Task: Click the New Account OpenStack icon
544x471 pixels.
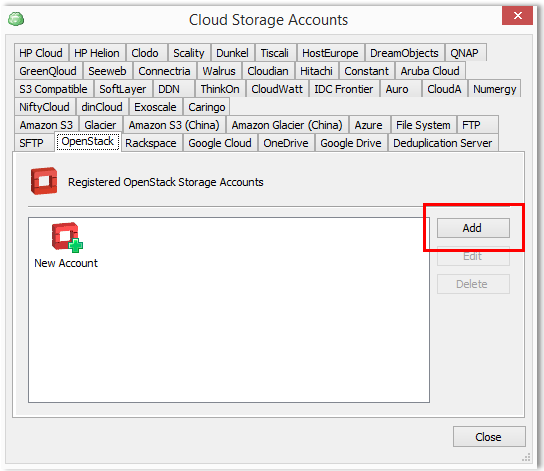Action: (x=67, y=237)
